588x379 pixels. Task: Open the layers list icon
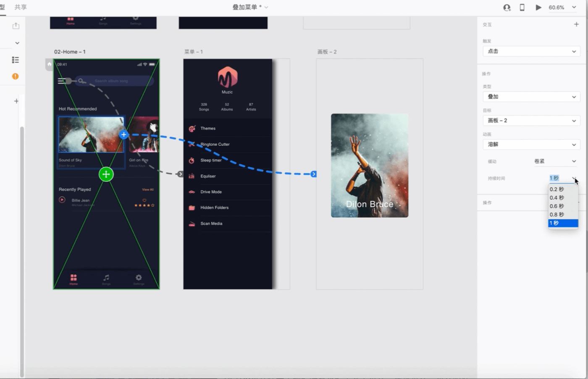point(16,60)
